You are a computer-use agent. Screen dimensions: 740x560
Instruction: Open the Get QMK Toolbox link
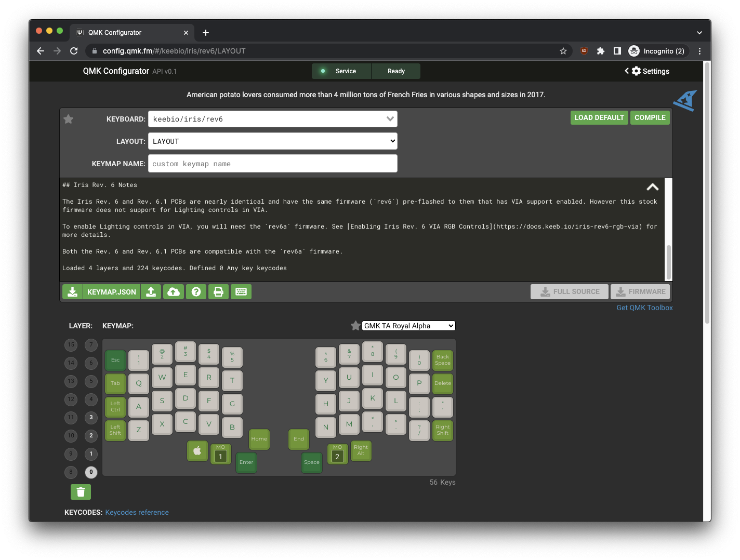(x=644, y=308)
